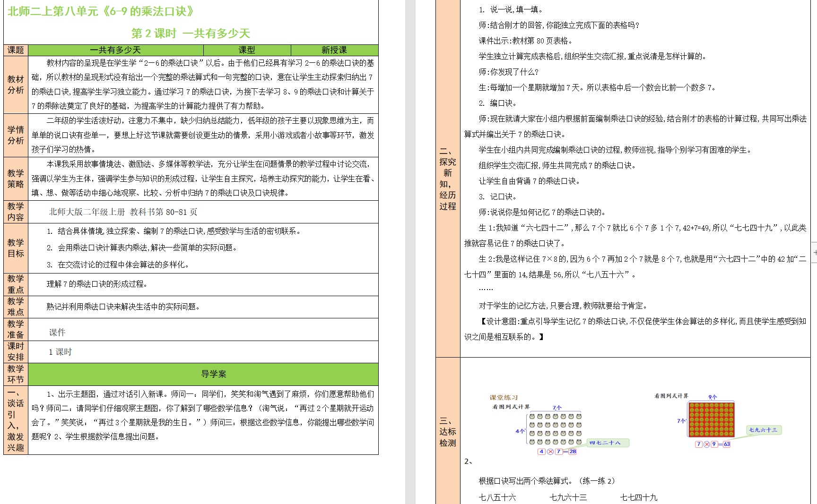Click the 教学环节 row label
This screenshot has width=817, height=504.
(16, 374)
